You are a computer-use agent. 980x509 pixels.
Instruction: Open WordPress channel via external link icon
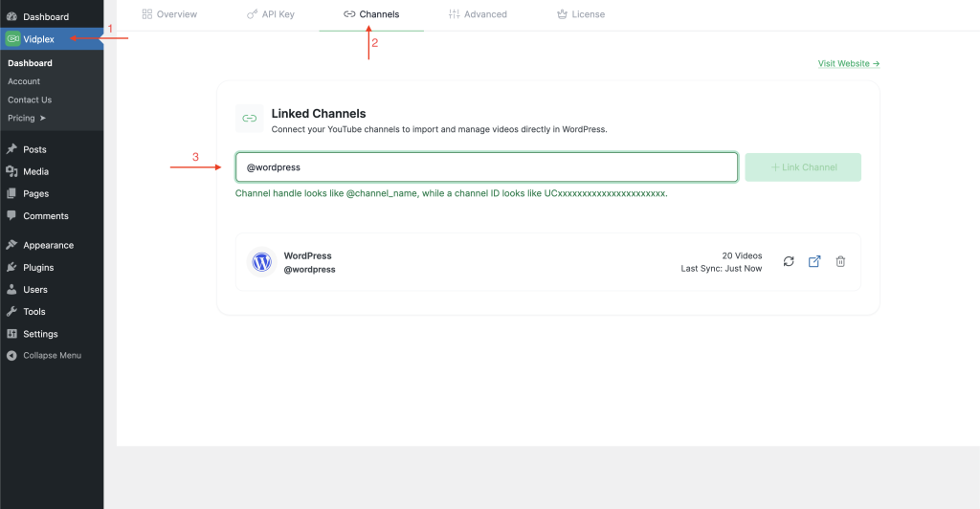point(814,261)
